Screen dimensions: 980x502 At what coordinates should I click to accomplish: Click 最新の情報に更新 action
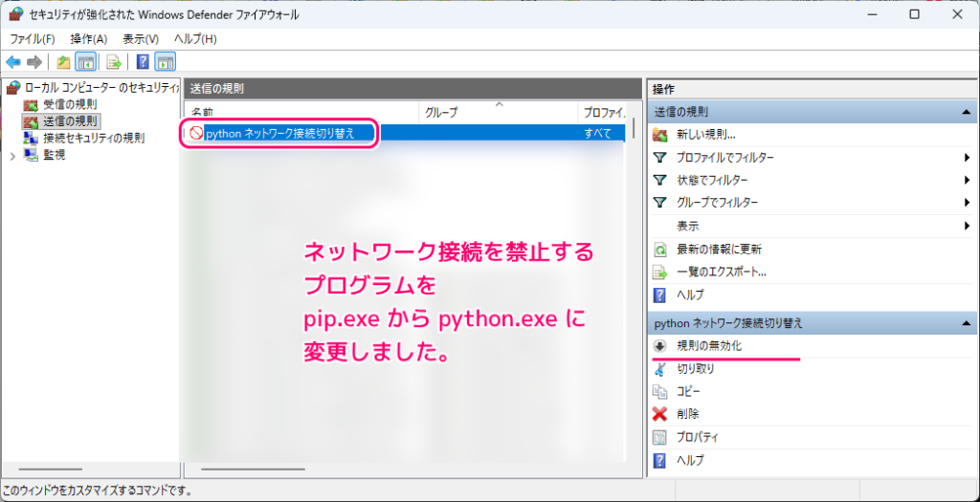point(719,250)
